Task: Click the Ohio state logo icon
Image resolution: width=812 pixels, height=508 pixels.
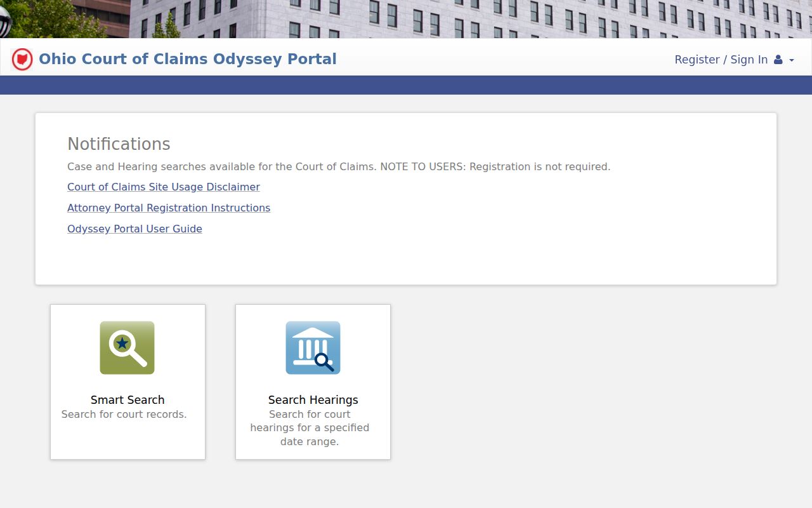Action: pyautogui.click(x=22, y=59)
